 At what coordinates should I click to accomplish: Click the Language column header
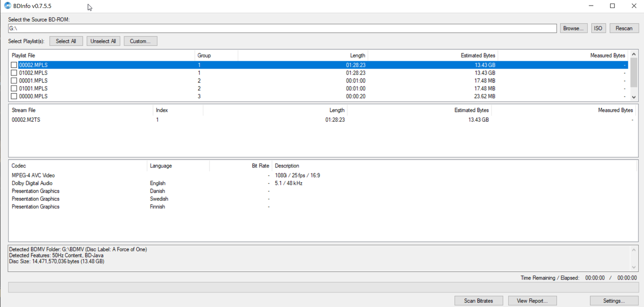click(x=179, y=166)
